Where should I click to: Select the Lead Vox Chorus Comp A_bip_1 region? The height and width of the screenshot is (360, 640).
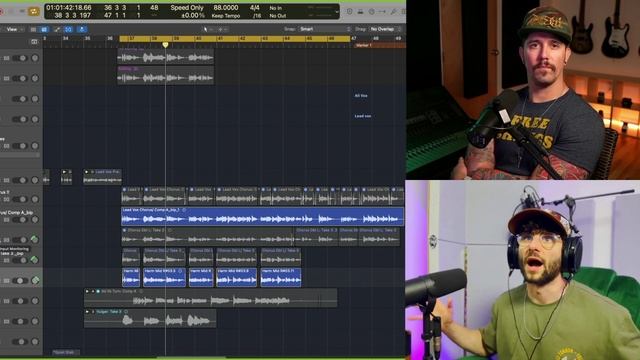tap(262, 216)
